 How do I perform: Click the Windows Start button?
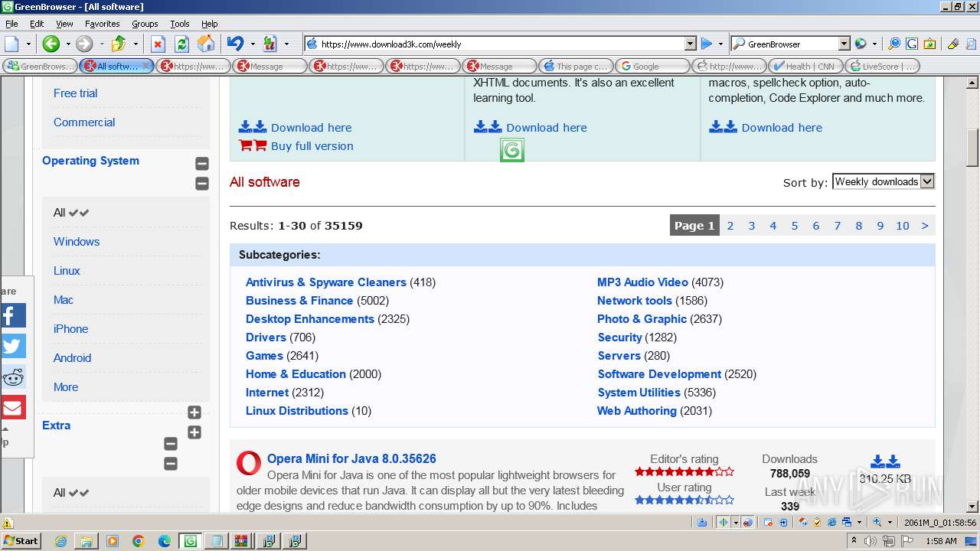pos(21,541)
